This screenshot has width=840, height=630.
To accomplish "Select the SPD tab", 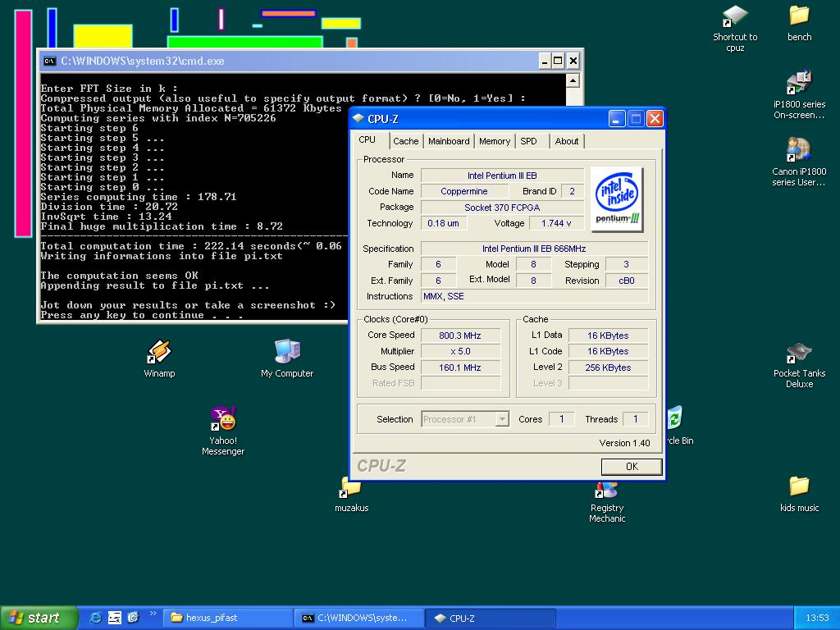I will coord(528,141).
